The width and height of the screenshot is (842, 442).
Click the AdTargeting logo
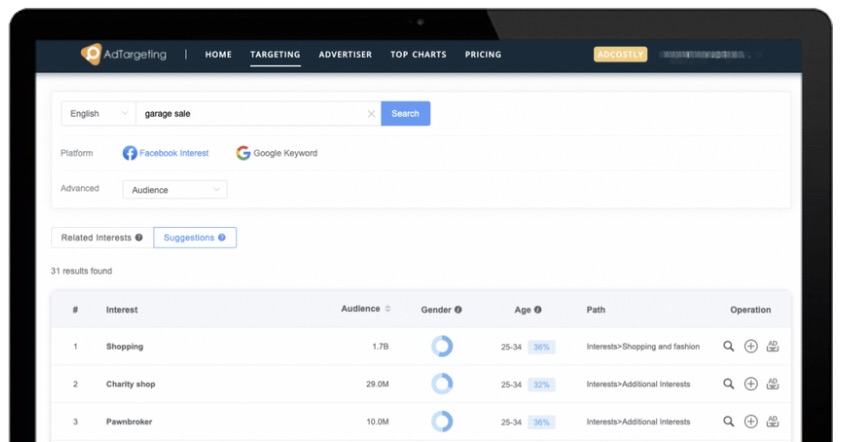point(124,54)
